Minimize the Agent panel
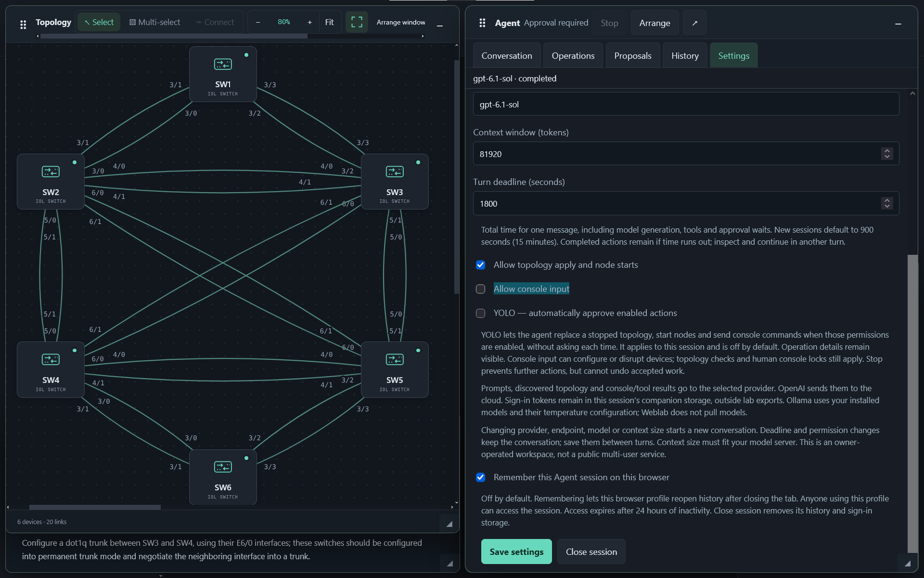 click(898, 24)
